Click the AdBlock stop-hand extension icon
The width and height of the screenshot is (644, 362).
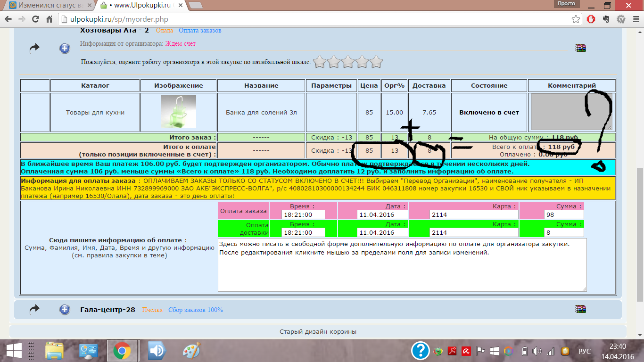point(591,19)
